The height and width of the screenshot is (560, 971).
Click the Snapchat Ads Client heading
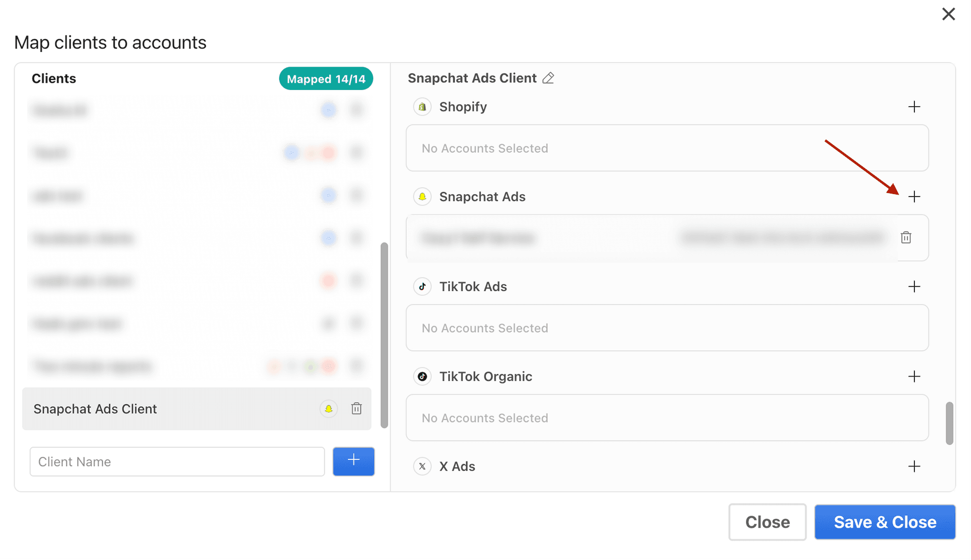coord(472,78)
